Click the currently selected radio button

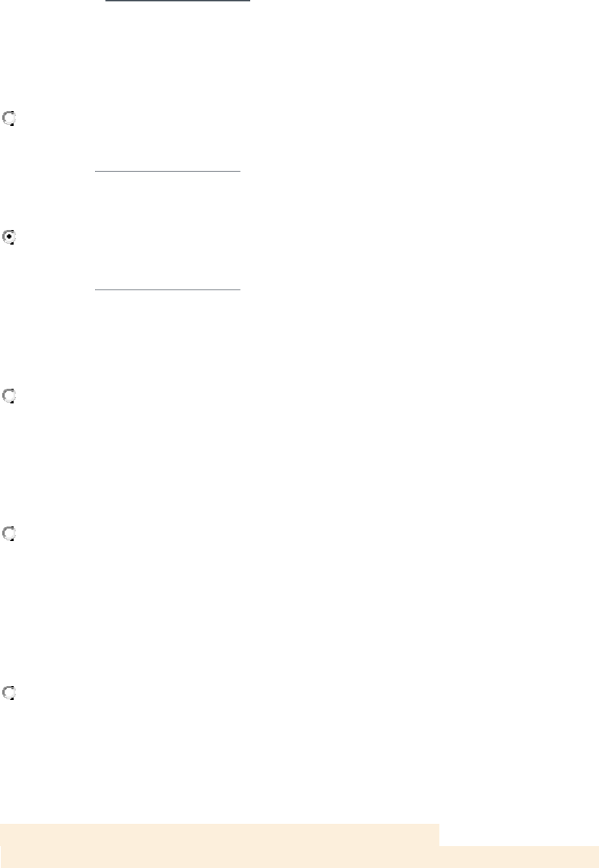[x=10, y=238]
